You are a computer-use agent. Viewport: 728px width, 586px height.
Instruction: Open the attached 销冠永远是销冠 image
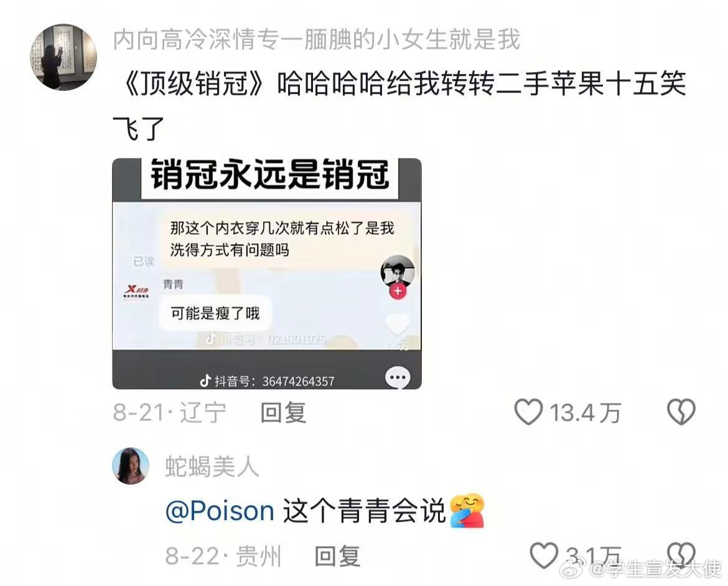[267, 274]
